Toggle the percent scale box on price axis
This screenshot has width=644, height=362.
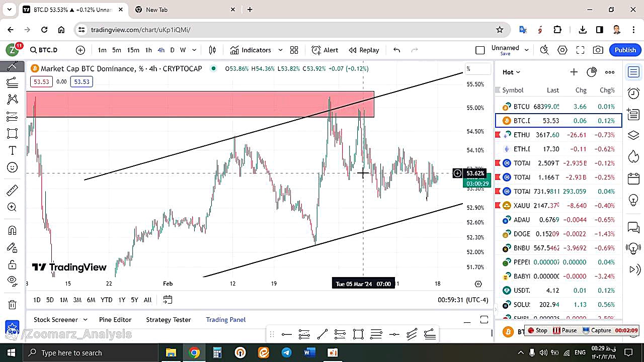pyautogui.click(x=477, y=69)
